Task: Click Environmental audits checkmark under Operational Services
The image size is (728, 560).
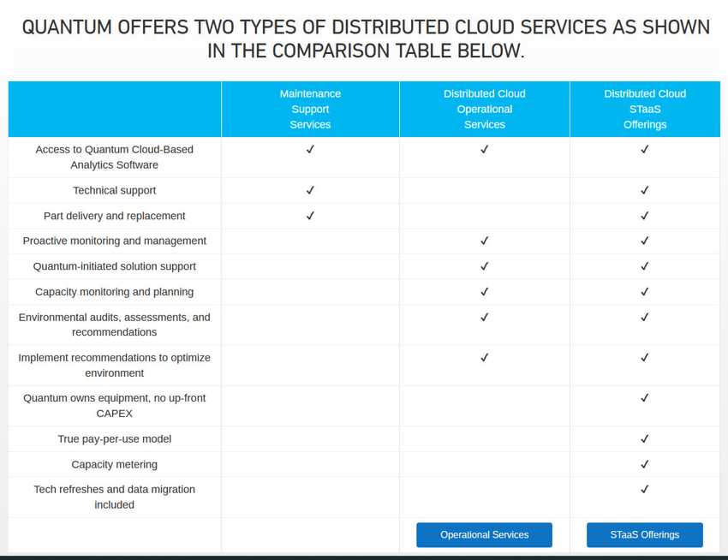Action: 484,317
